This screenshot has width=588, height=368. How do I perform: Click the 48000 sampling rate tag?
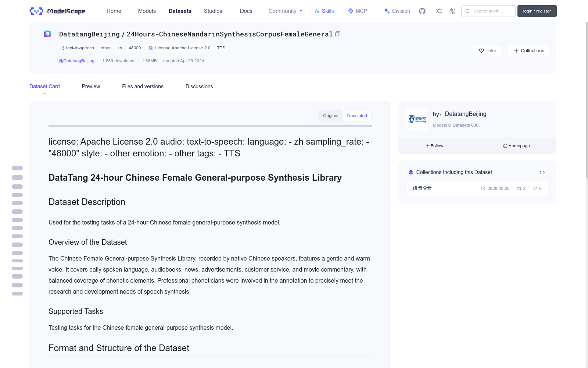point(135,48)
